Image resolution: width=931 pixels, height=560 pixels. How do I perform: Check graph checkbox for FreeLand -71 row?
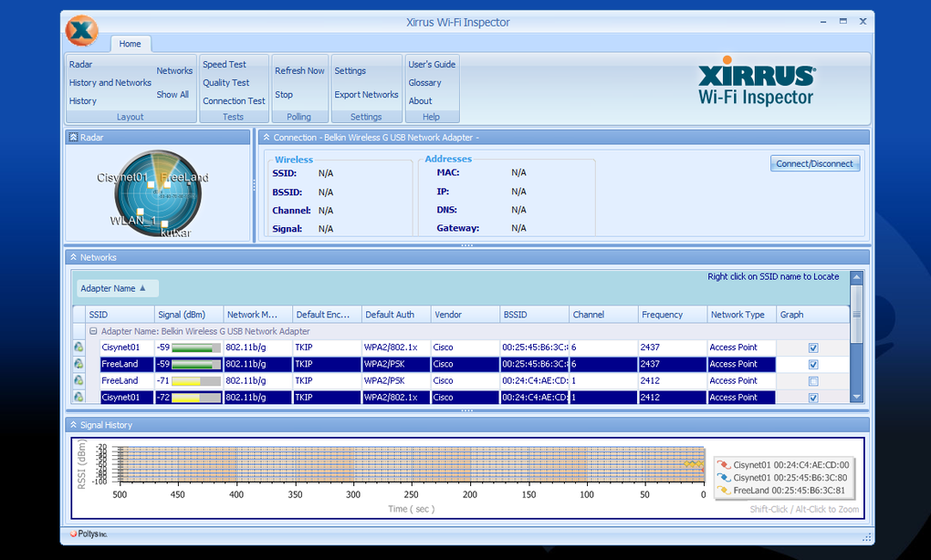[813, 381]
